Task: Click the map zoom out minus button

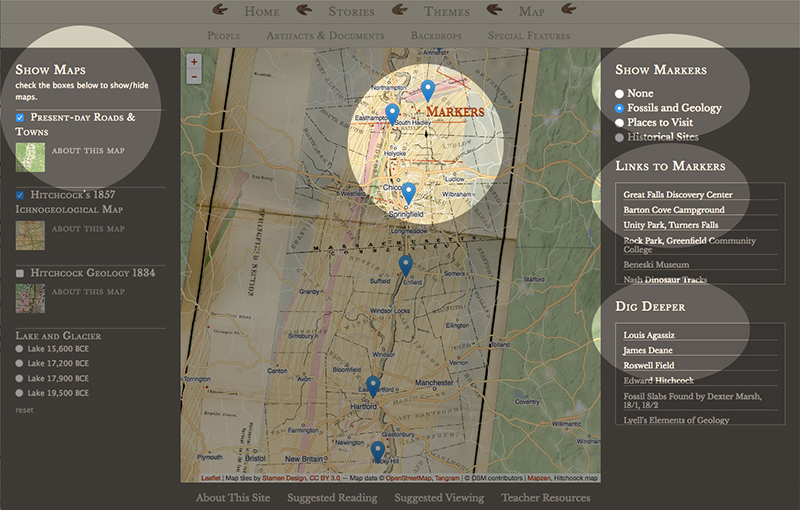Action: (194, 77)
